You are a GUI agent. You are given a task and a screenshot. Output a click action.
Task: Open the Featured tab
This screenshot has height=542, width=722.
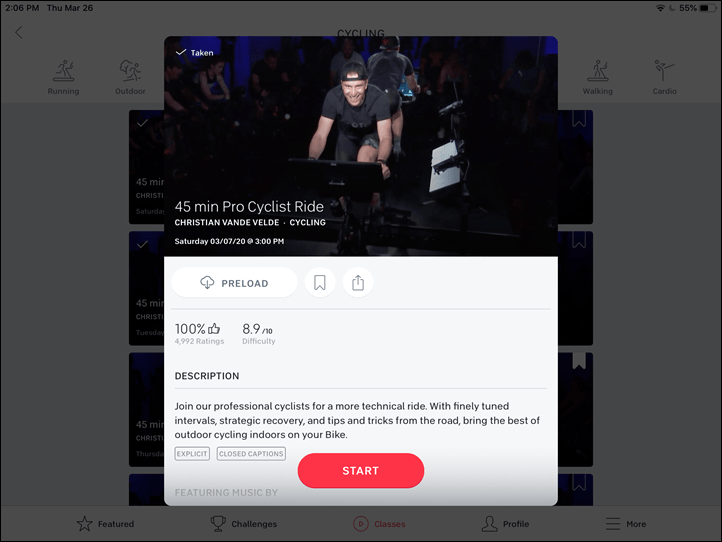coord(105,524)
